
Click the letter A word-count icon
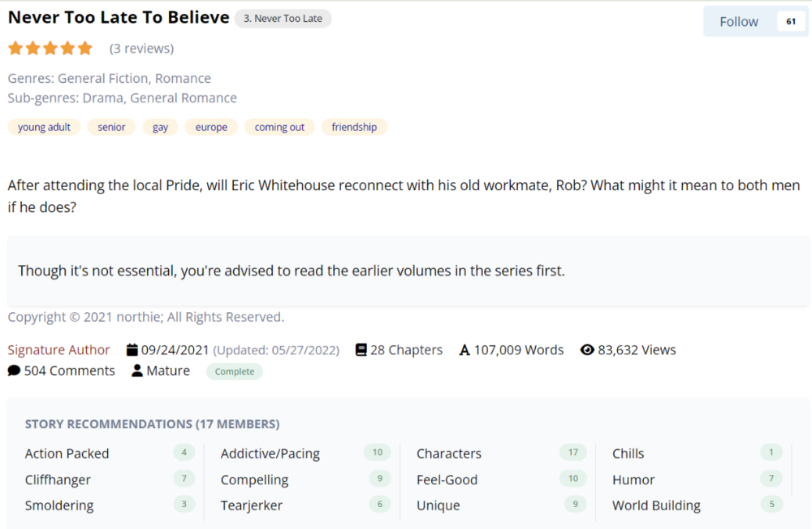tap(464, 351)
